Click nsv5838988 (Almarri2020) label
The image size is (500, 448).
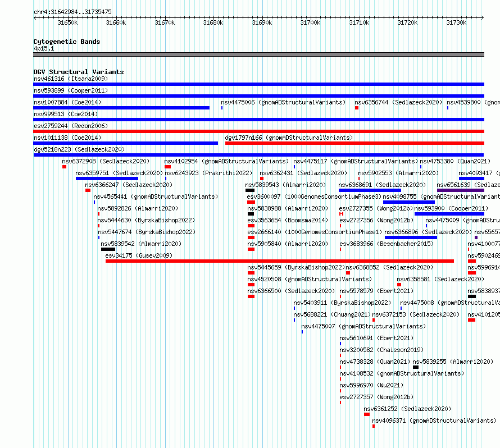point(288,208)
